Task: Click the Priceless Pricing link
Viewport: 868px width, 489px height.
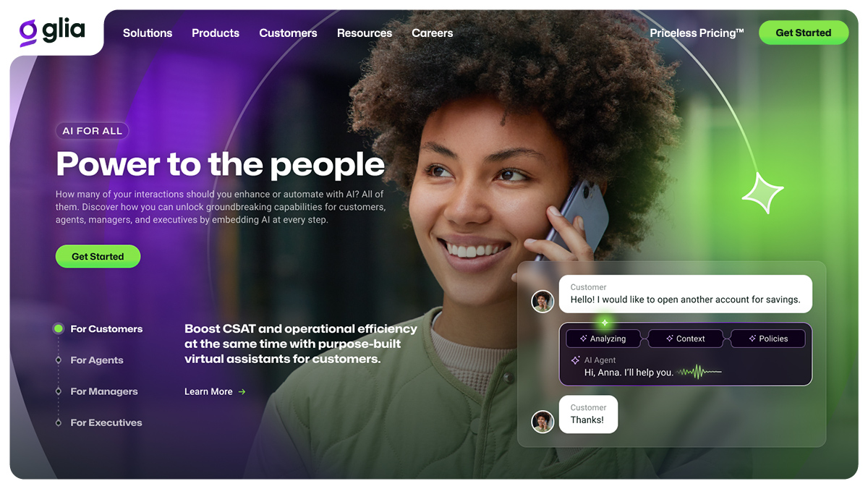Action: [x=697, y=33]
